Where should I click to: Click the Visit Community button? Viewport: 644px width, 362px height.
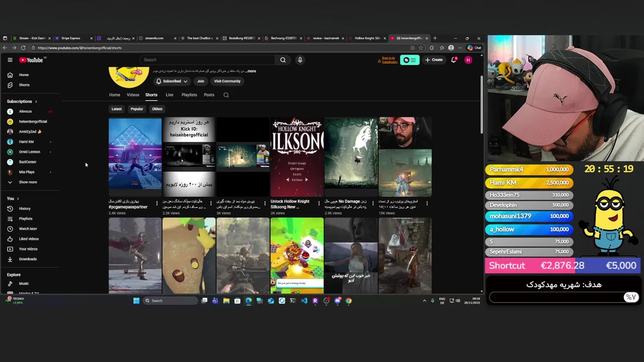tap(227, 81)
